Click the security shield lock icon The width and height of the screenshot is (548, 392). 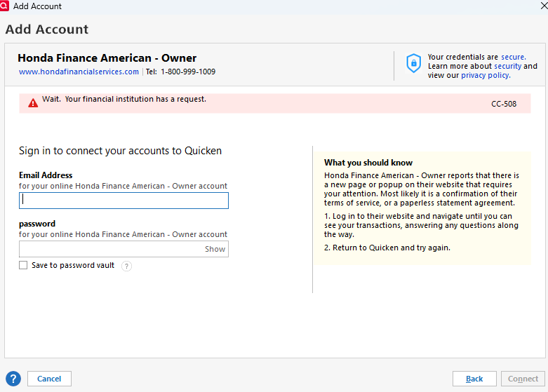tap(413, 63)
